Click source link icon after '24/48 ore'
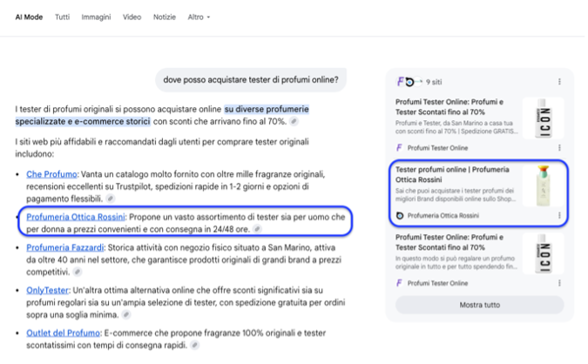588x364 pixels. [x=257, y=229]
